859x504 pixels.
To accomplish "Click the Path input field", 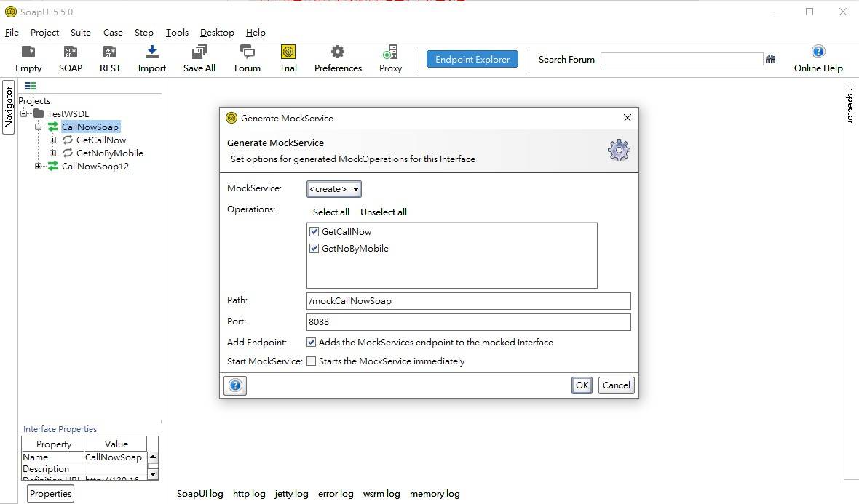I will (468, 301).
